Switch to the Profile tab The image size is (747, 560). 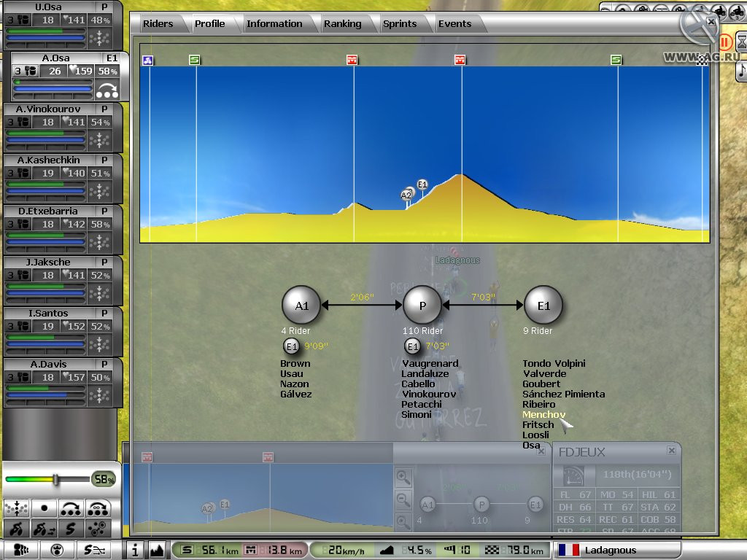click(209, 24)
